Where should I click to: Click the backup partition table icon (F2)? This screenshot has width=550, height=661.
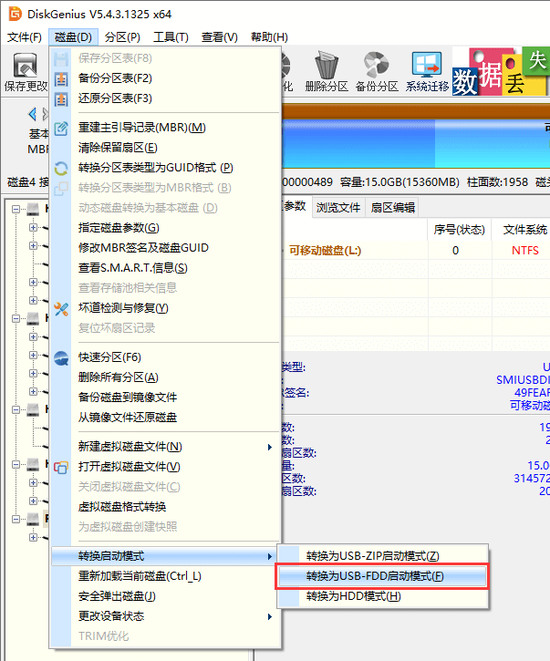[61, 78]
